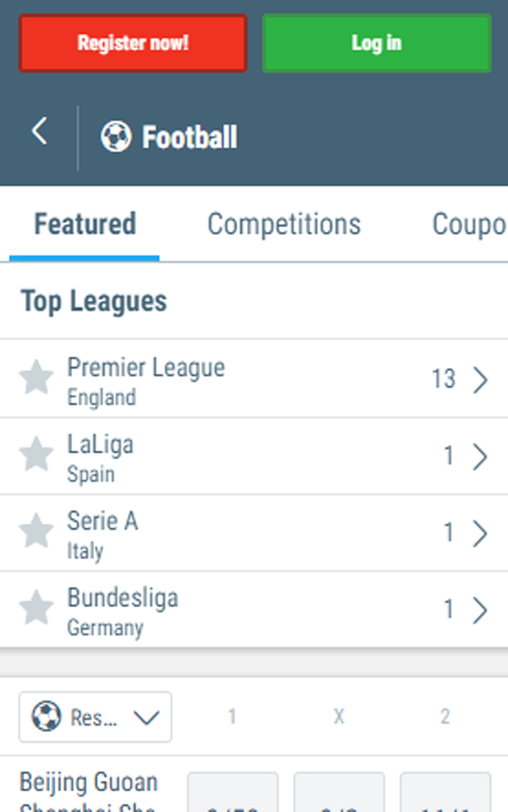Screen dimensions: 508x812
Task: Open Premier League England row
Action: click(x=254, y=378)
